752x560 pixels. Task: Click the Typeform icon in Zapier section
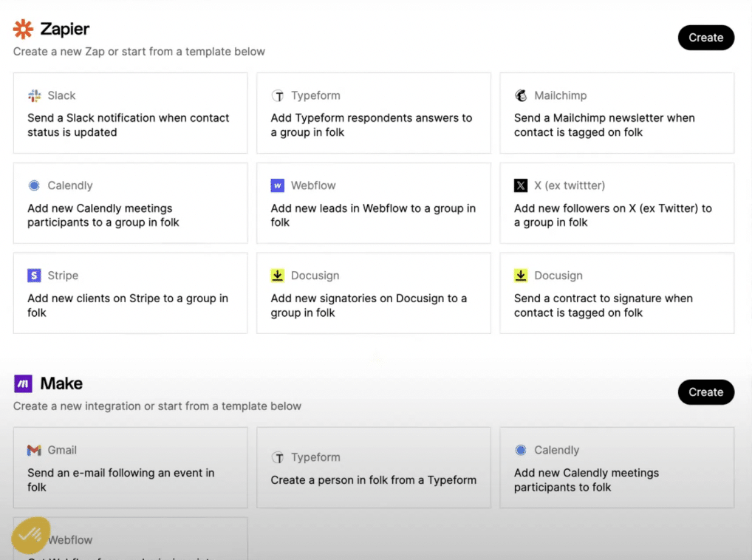(278, 95)
